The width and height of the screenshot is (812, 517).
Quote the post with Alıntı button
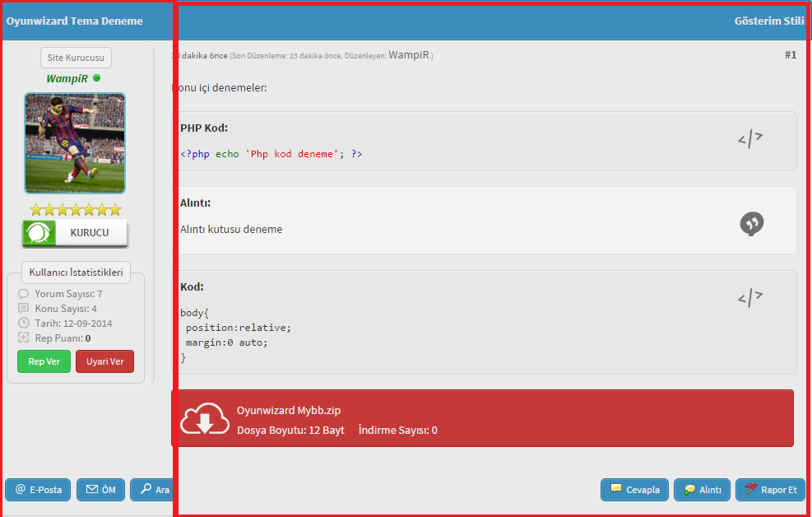point(702,490)
